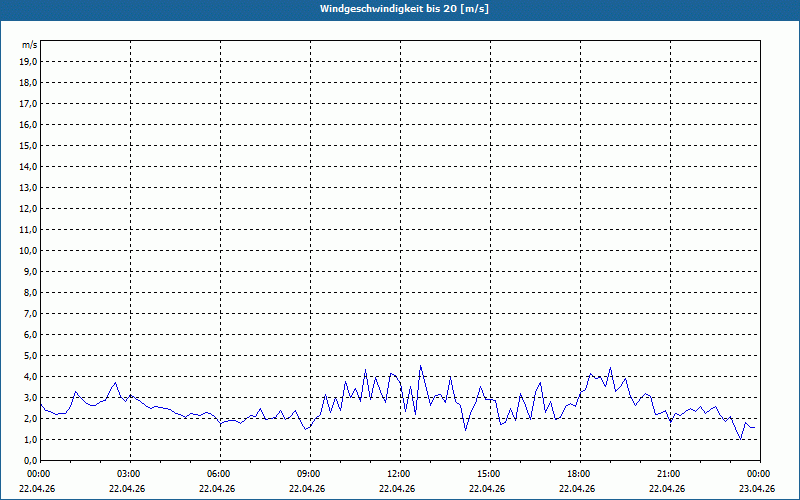Click the "7,0" y-axis value
The width and height of the screenshot is (800, 500).
[31, 313]
